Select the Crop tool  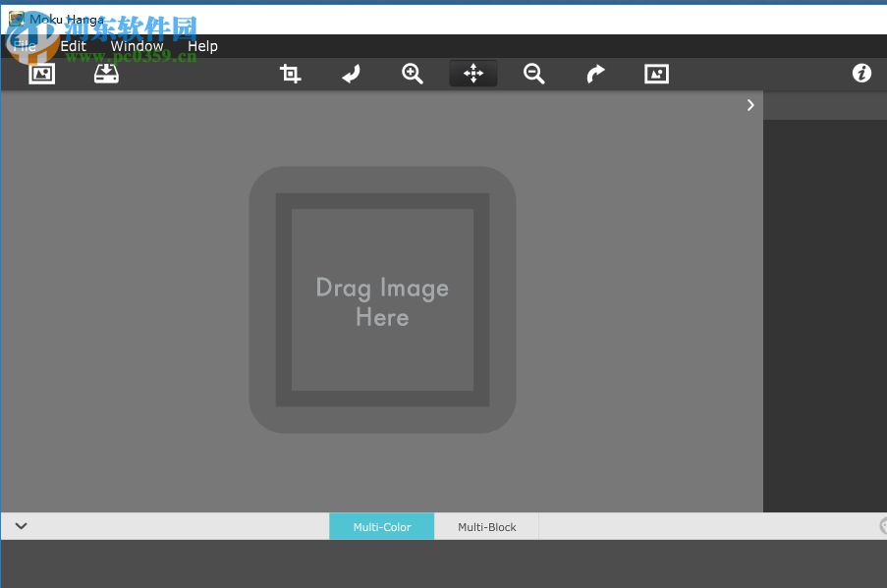290,74
